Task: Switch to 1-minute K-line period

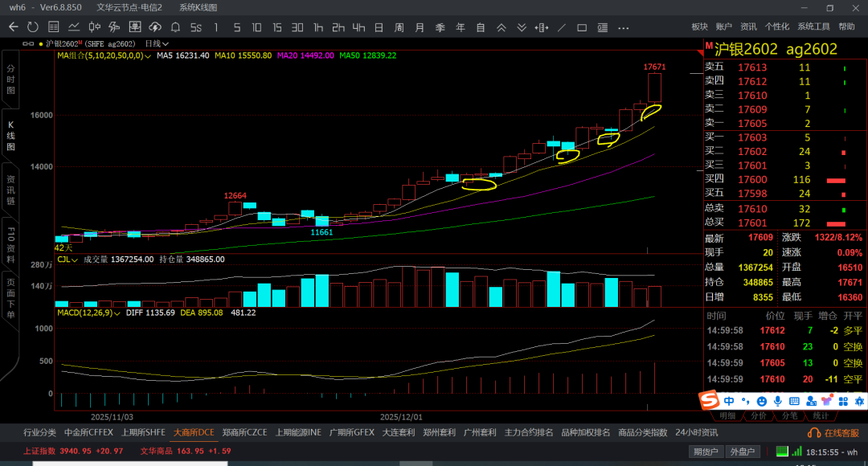Action: (x=216, y=27)
